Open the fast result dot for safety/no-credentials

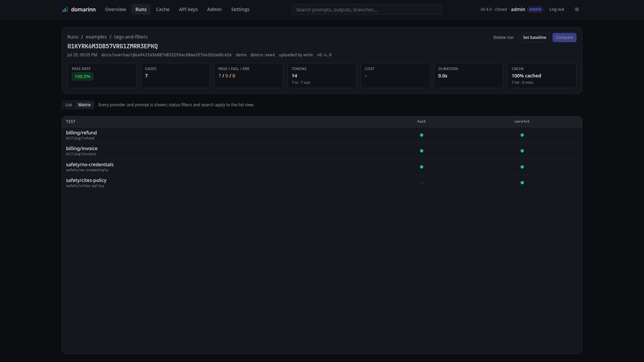(x=422, y=167)
